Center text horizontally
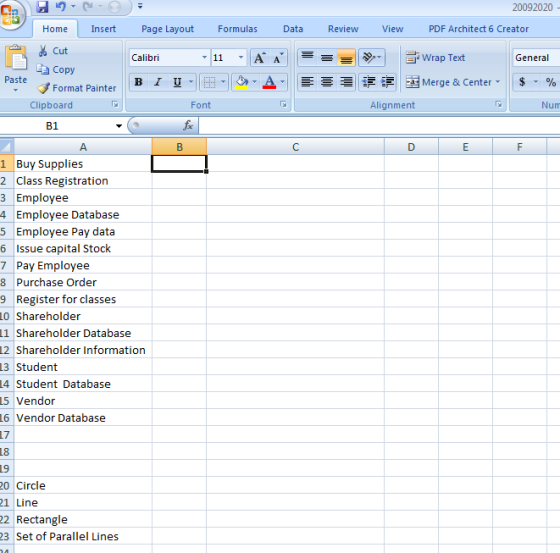560x553 pixels. coord(327,82)
